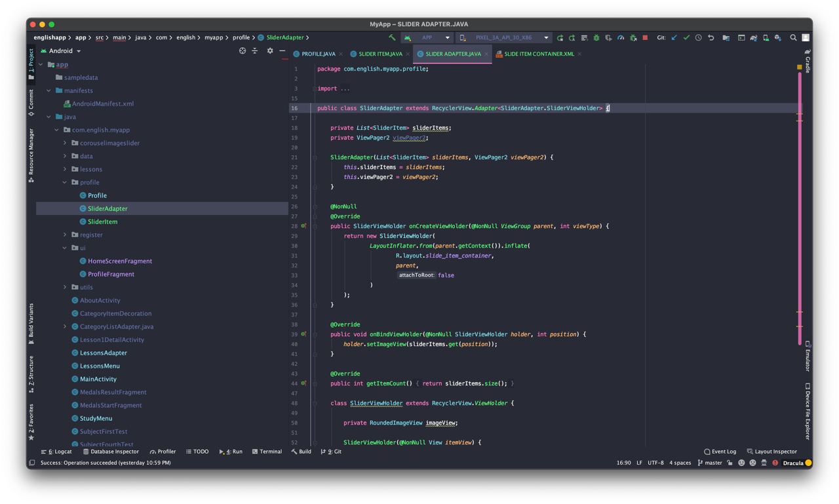The width and height of the screenshot is (839, 504).
Task: Open the Build Variants tool window
Action: [x=31, y=324]
